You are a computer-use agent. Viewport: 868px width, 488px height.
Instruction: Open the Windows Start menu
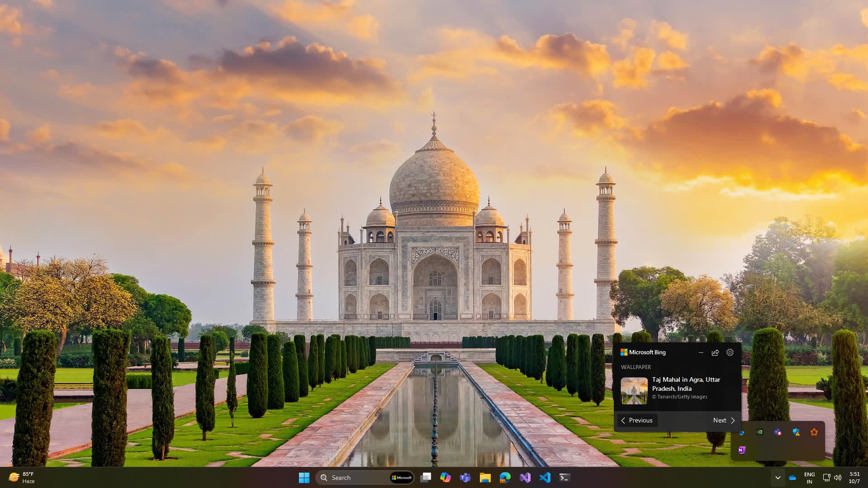tap(304, 478)
